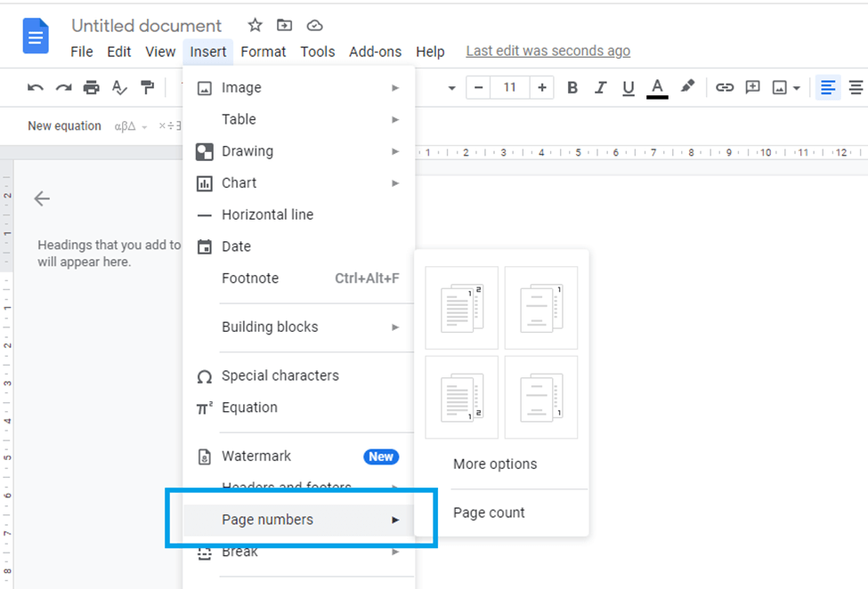Insert a link

click(724, 87)
